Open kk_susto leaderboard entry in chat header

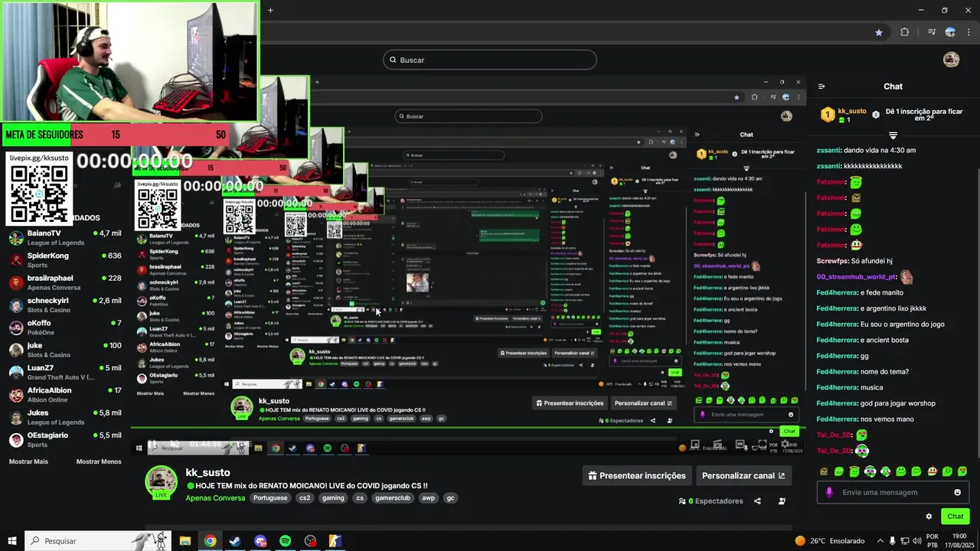pyautogui.click(x=844, y=115)
